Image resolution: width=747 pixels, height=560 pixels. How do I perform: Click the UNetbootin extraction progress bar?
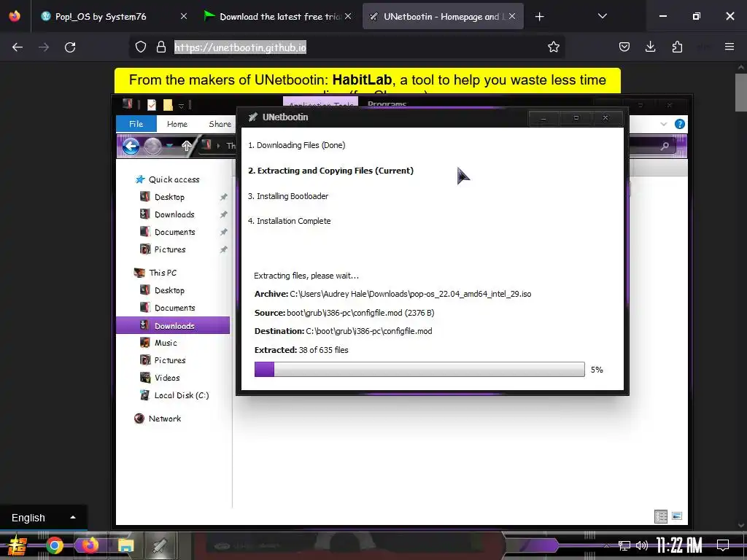tap(419, 369)
